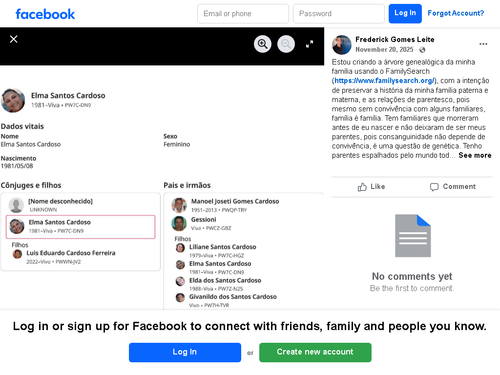This screenshot has width=500, height=375.
Task: Enter fullscreen with the expand arrows icon
Action: pyautogui.click(x=310, y=44)
